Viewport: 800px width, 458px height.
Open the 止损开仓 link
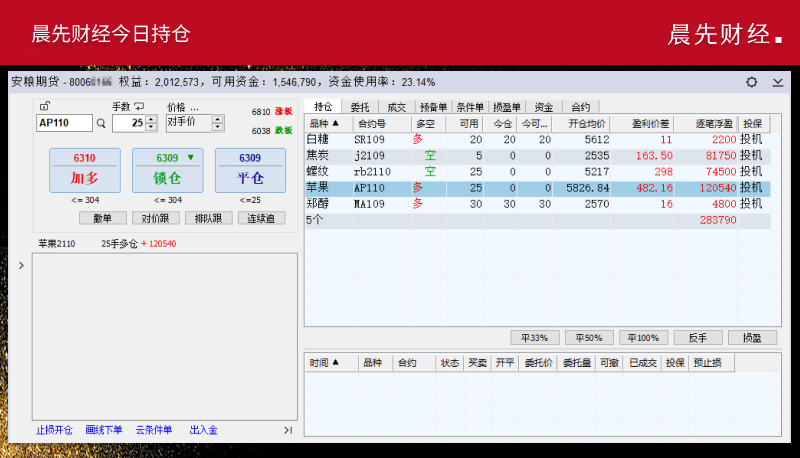pos(54,430)
